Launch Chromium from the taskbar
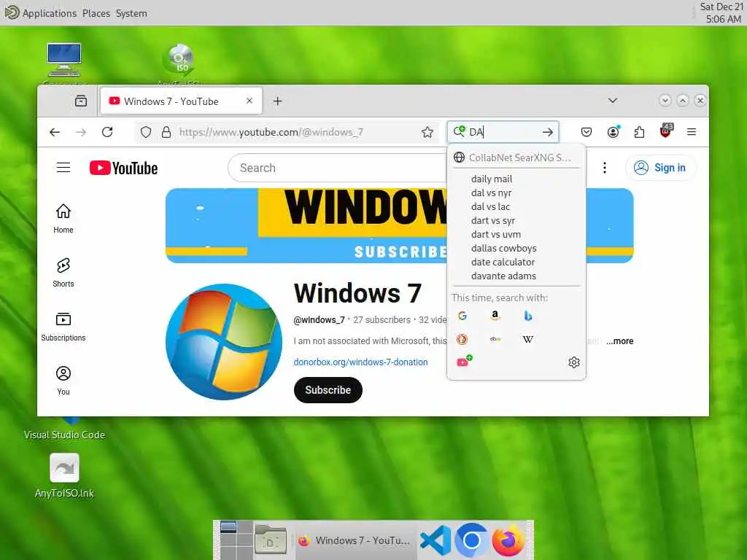This screenshot has width=747, height=560. click(x=471, y=540)
